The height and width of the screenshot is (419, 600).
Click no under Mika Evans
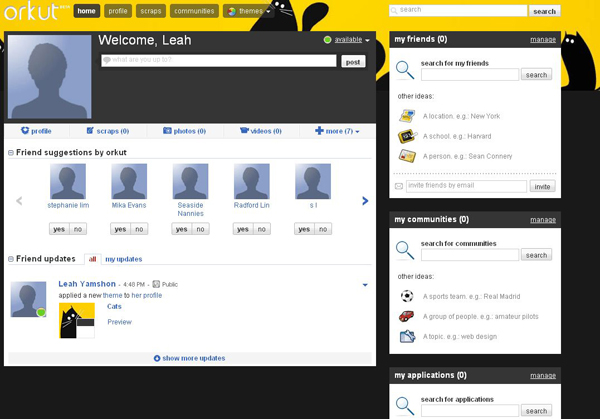(x=139, y=229)
